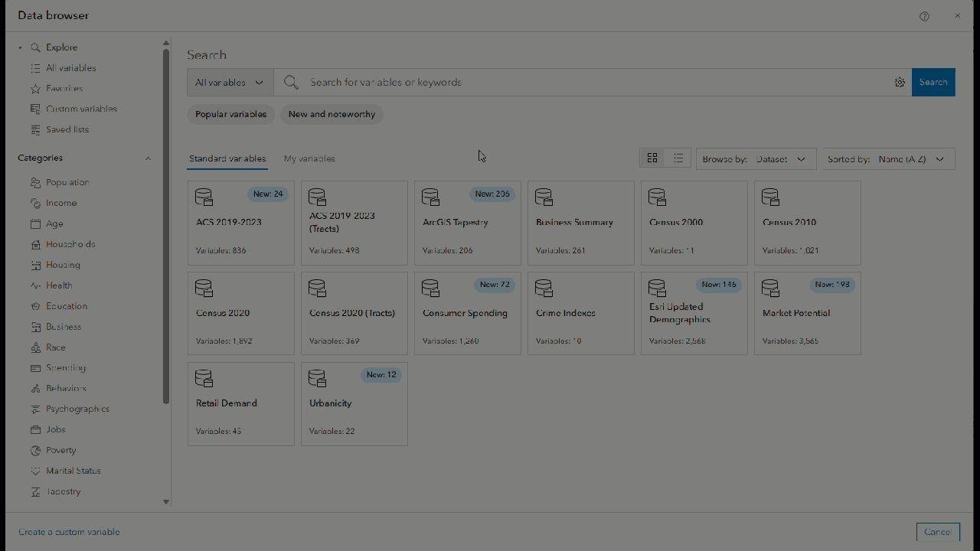Screen dimensions: 980x551
Task: Switch to My variables tab
Action: click(x=309, y=158)
